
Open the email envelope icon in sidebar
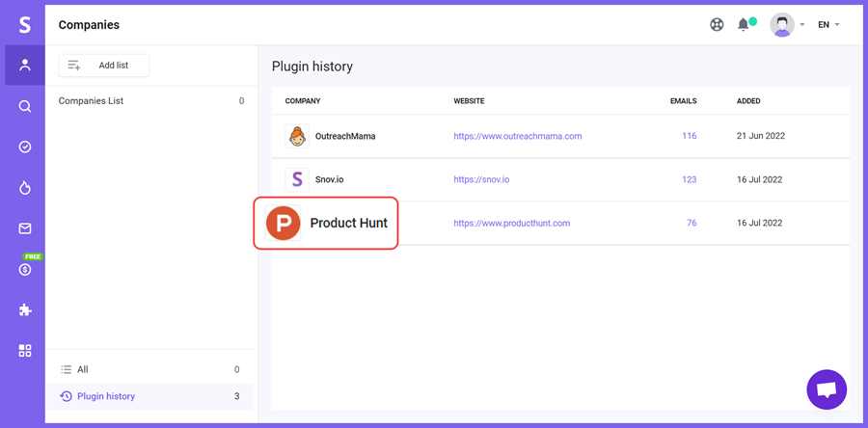(25, 228)
